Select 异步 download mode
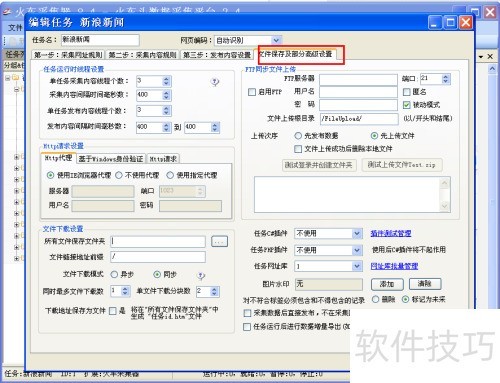This screenshot has width=500, height=383. [x=114, y=274]
